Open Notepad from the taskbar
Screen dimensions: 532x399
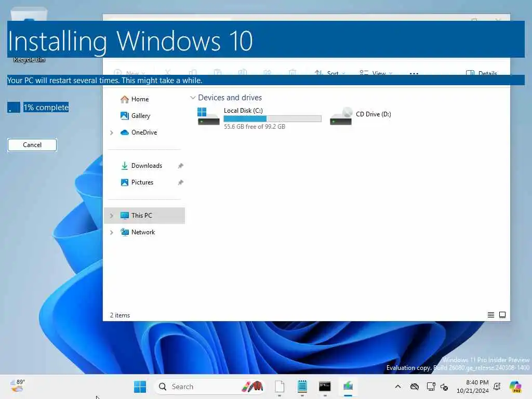point(302,387)
